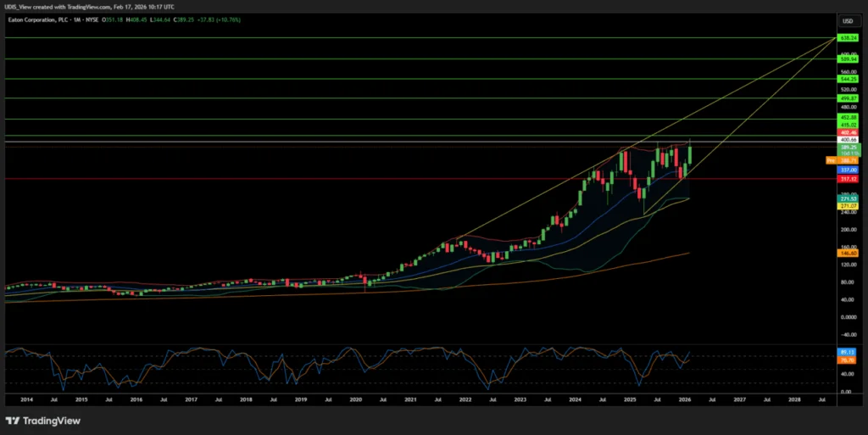Click the high value H408.45
Viewport: 868px width, 435px height.
coord(136,20)
